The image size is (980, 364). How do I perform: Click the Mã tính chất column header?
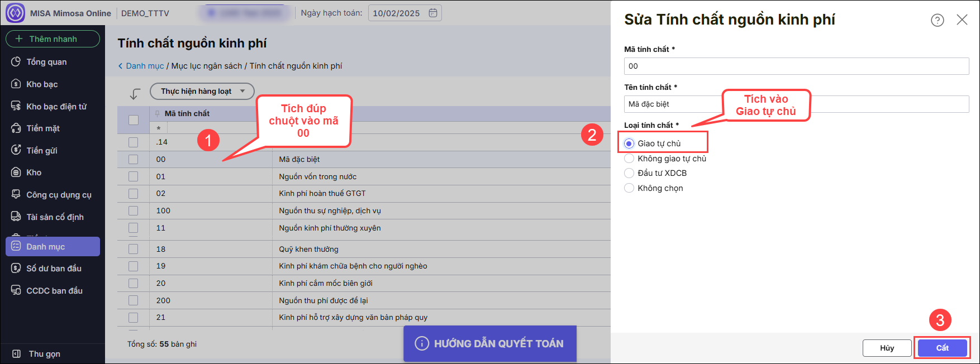(x=187, y=113)
